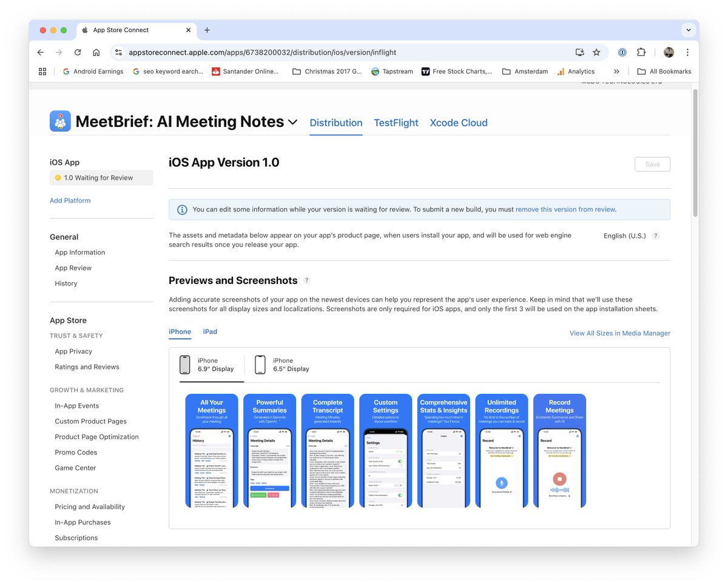Open View All Sizes in Media Manager
Image resolution: width=728 pixels, height=585 pixels.
[x=620, y=333]
